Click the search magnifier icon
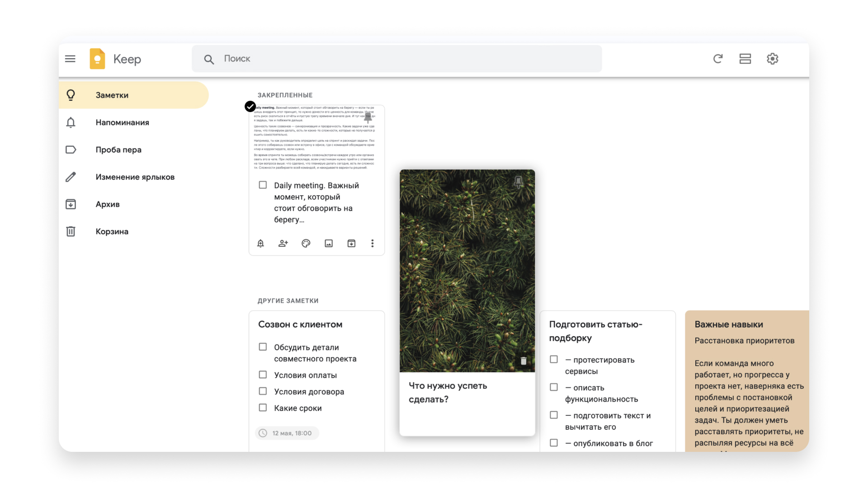The width and height of the screenshot is (868, 488). [x=209, y=59]
